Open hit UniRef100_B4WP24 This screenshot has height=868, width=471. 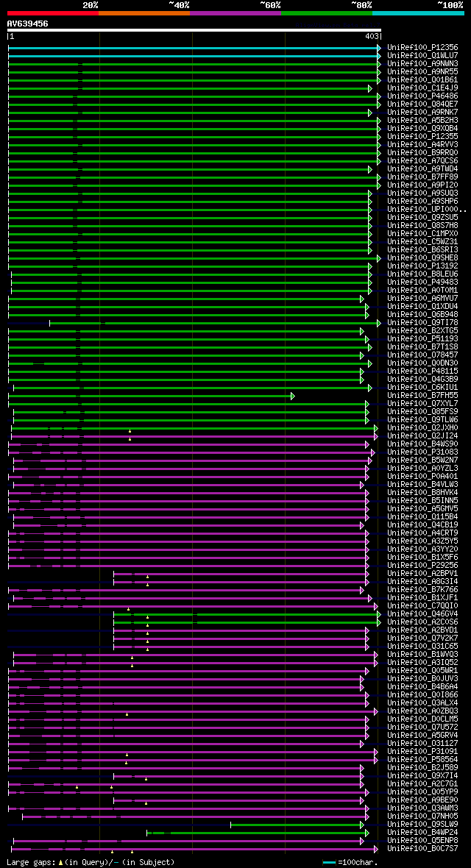pyautogui.click(x=422, y=832)
